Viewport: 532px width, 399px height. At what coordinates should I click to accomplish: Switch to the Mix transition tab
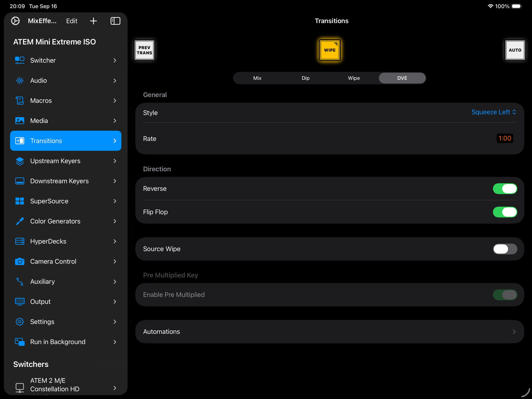(257, 78)
